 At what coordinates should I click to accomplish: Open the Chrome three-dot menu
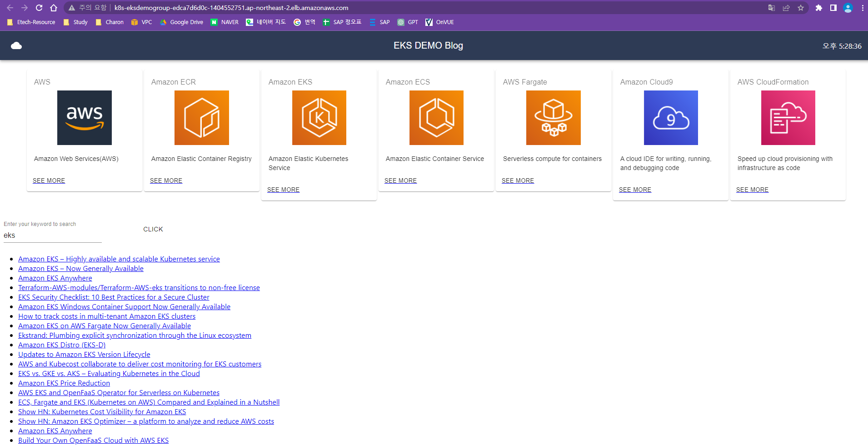point(863,8)
